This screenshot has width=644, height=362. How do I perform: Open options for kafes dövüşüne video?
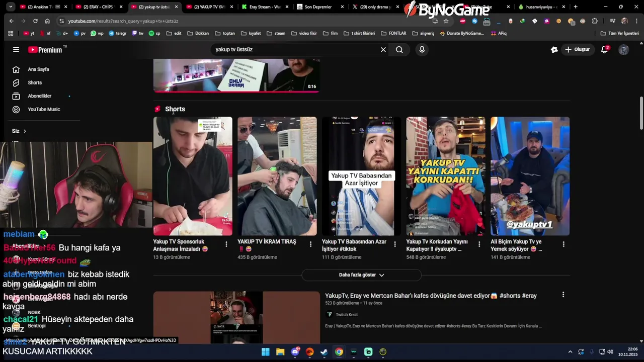click(x=563, y=295)
